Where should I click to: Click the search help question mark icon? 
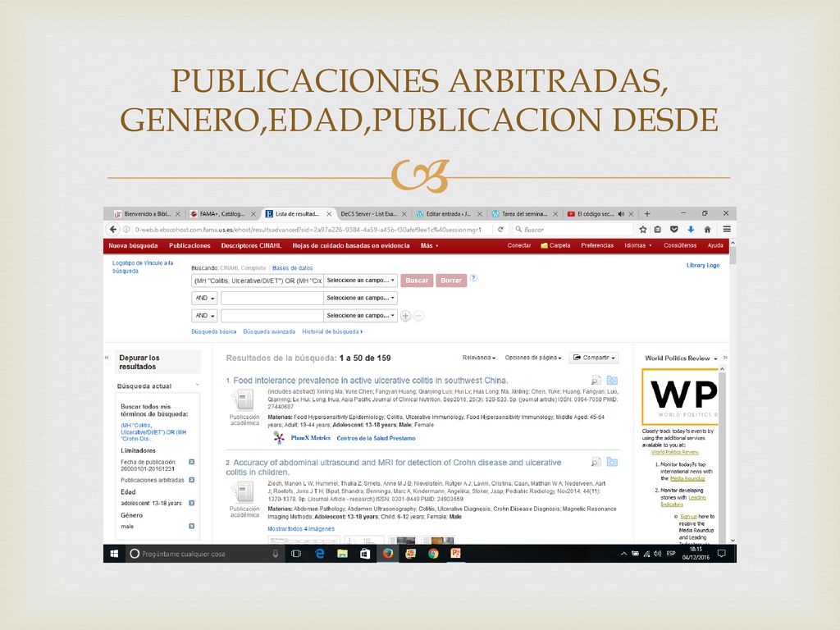coord(473,278)
